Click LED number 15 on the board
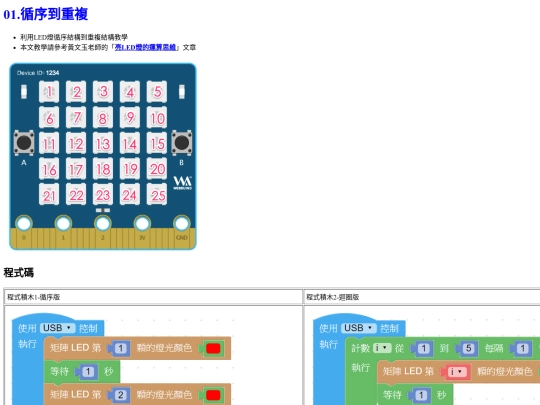The image size is (540, 405). click(157, 143)
